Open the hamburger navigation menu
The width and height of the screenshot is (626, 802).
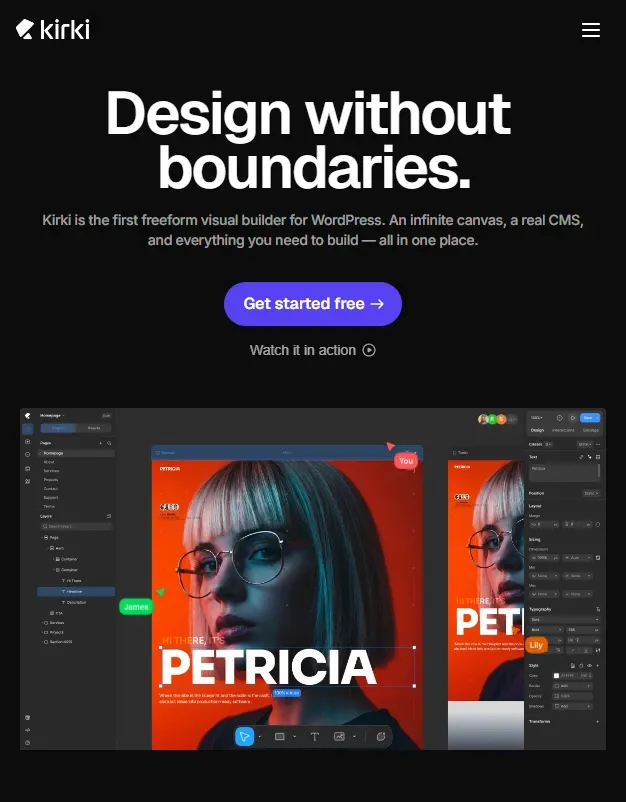591,30
